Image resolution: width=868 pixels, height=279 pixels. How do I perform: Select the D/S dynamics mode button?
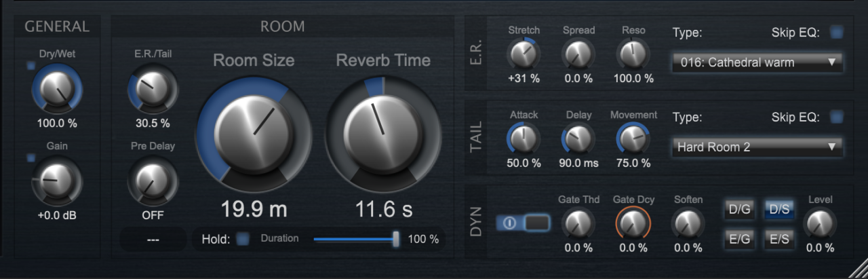pos(779,208)
